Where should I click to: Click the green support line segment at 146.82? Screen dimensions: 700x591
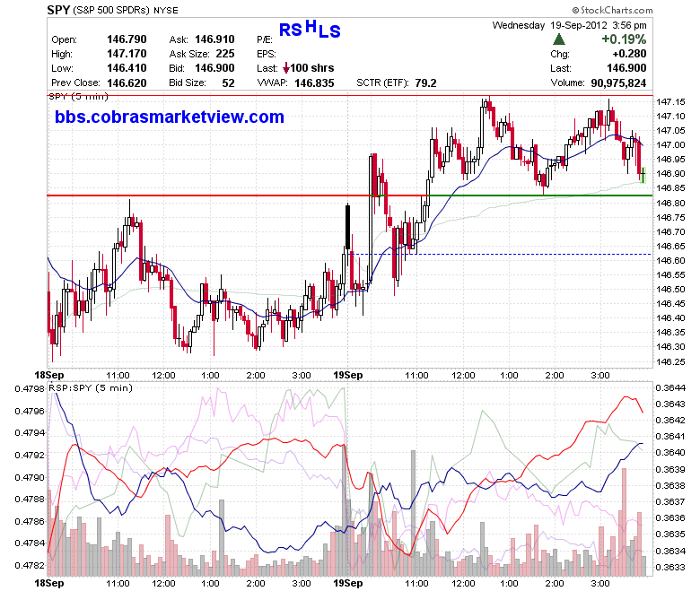click(540, 196)
